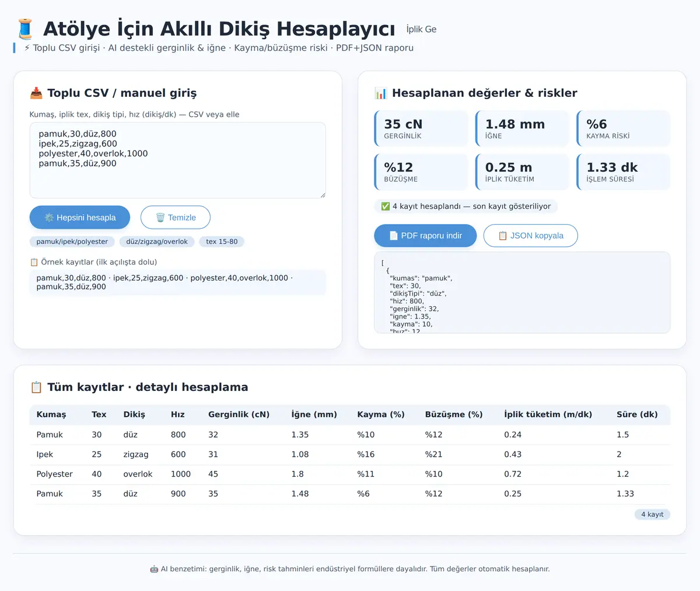
Task: Select the tex 15-80 chip
Action: pos(222,242)
